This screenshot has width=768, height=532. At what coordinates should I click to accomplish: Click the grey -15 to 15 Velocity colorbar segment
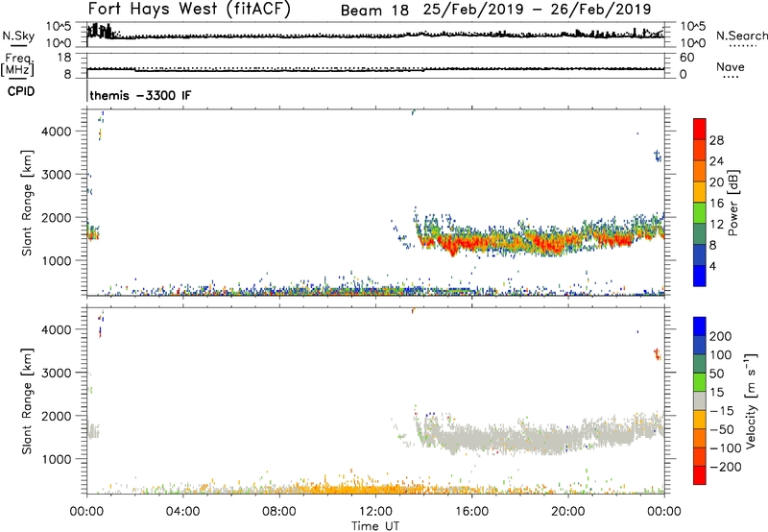click(700, 400)
